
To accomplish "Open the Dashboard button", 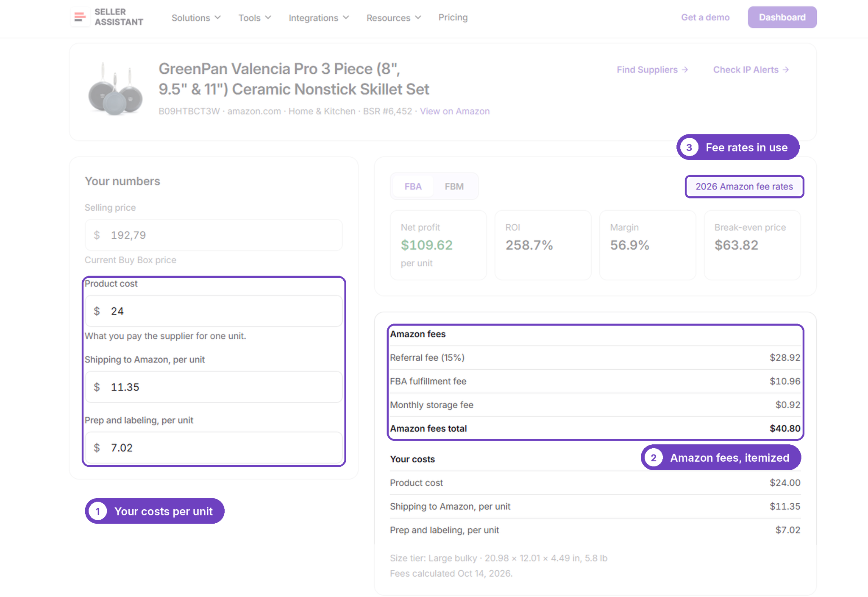I will coord(782,17).
